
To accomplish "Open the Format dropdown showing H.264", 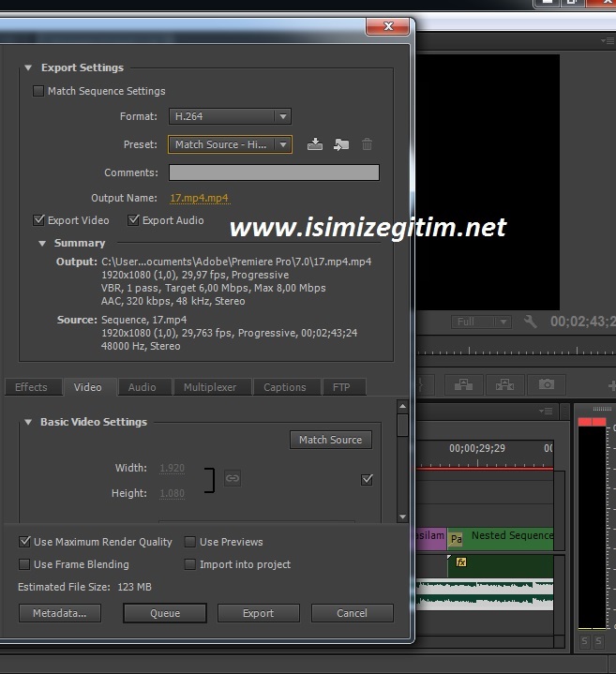I will coord(231,116).
